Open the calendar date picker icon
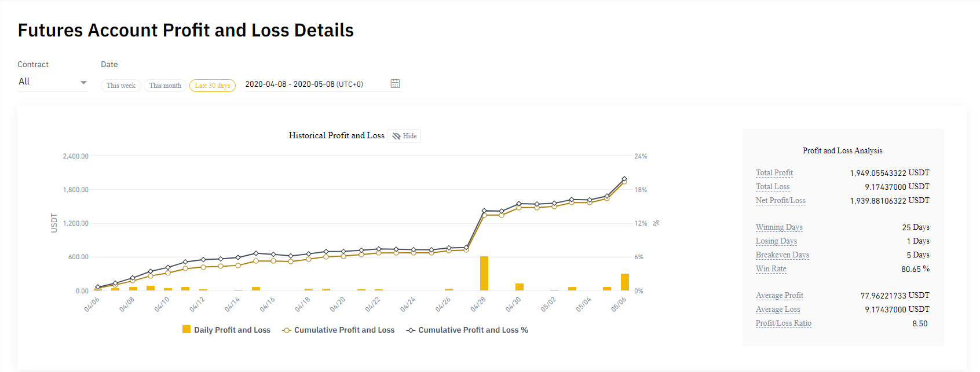The width and height of the screenshot is (980, 372). click(395, 84)
